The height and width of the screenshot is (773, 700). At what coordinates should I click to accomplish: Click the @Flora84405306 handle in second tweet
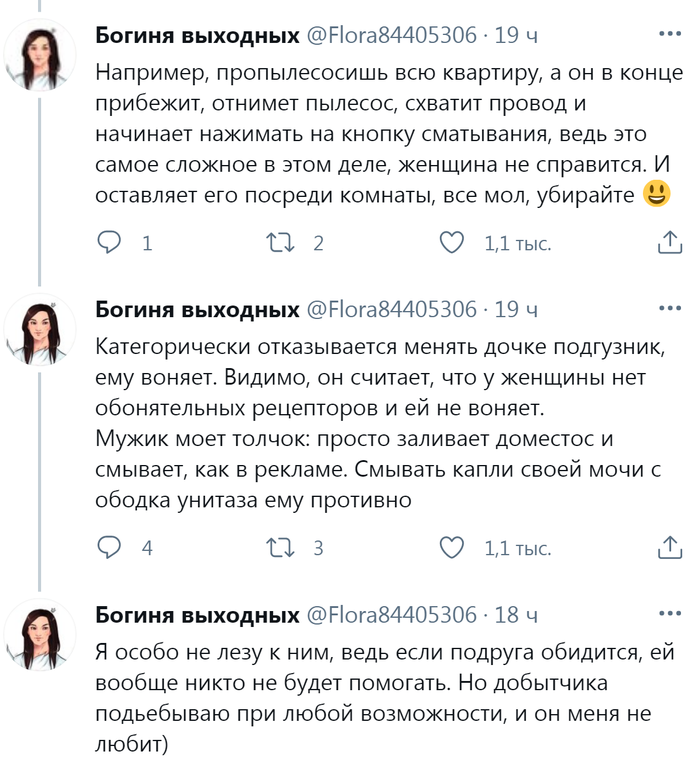(x=392, y=310)
